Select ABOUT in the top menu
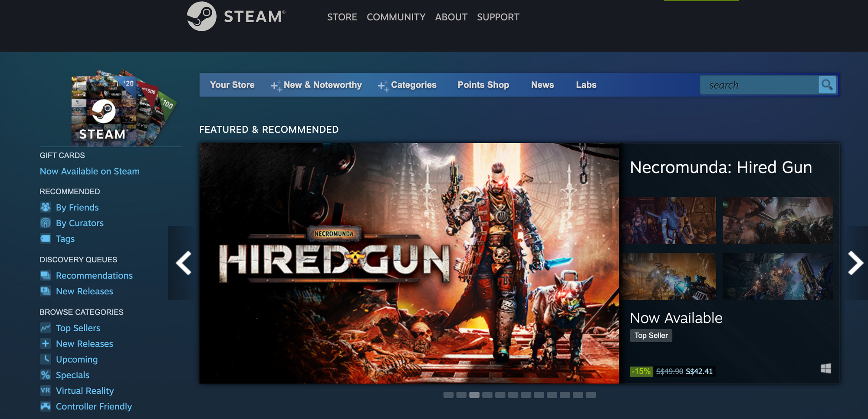Screen dimensions: 868x419 451,17
